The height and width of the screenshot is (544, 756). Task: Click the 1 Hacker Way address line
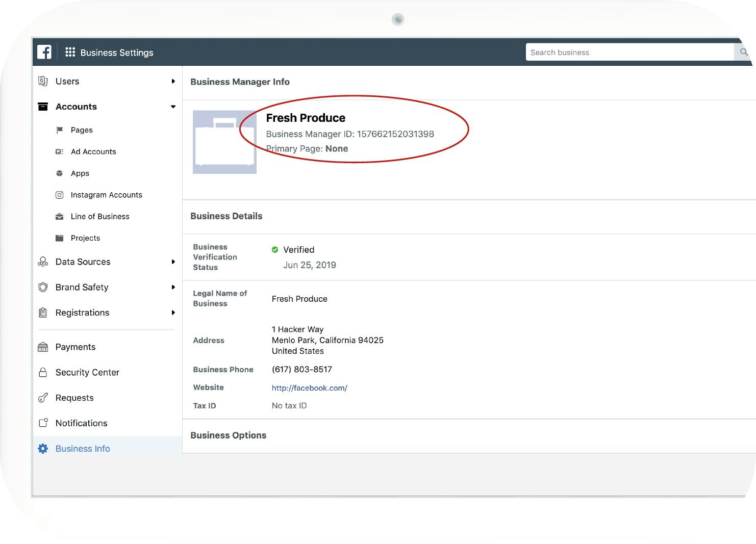tap(297, 329)
